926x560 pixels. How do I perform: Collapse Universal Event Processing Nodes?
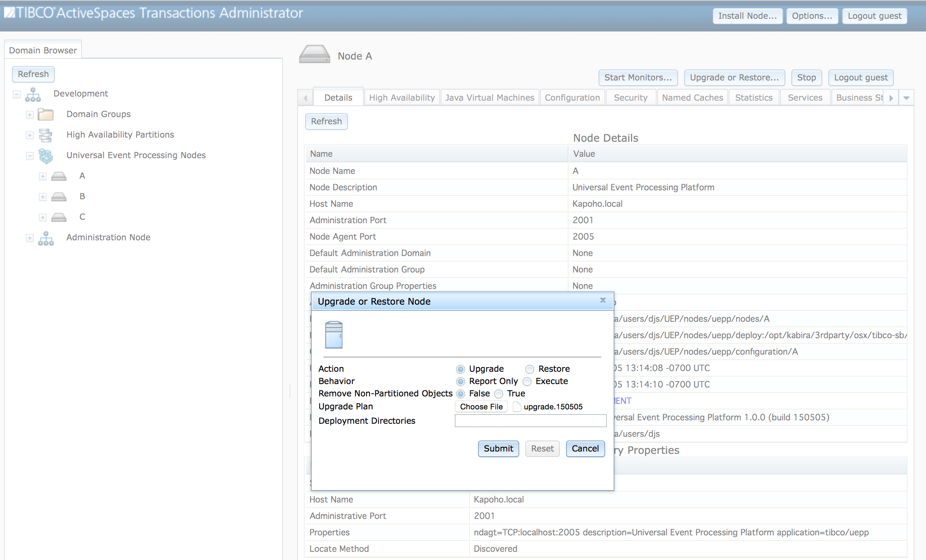[30, 155]
